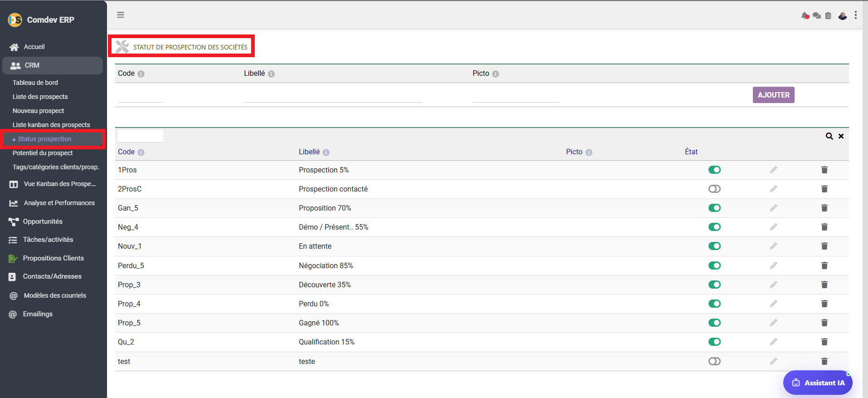
Task: Sort table by État column header
Action: 691,152
